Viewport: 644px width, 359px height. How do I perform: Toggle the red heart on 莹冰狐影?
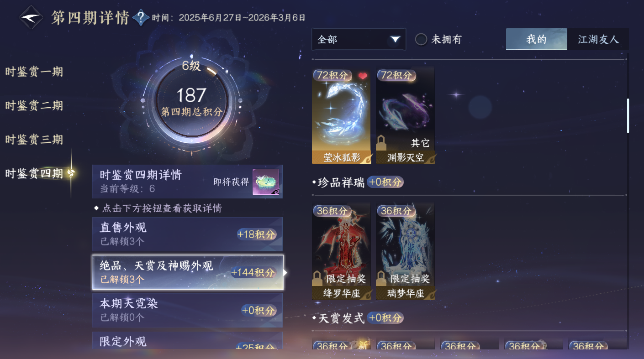[363, 76]
